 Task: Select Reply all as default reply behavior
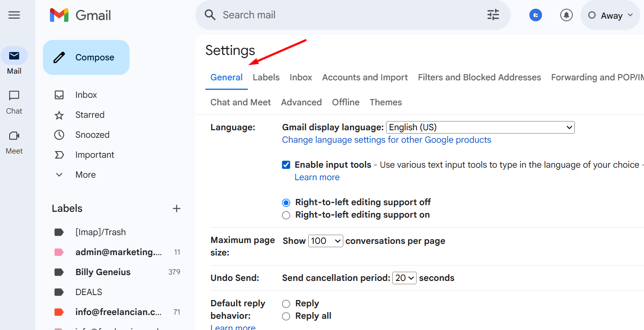(286, 316)
